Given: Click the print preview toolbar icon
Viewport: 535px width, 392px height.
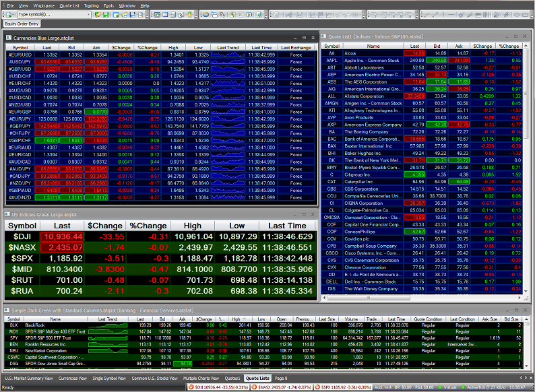Looking at the screenshot, I should pos(141,15).
